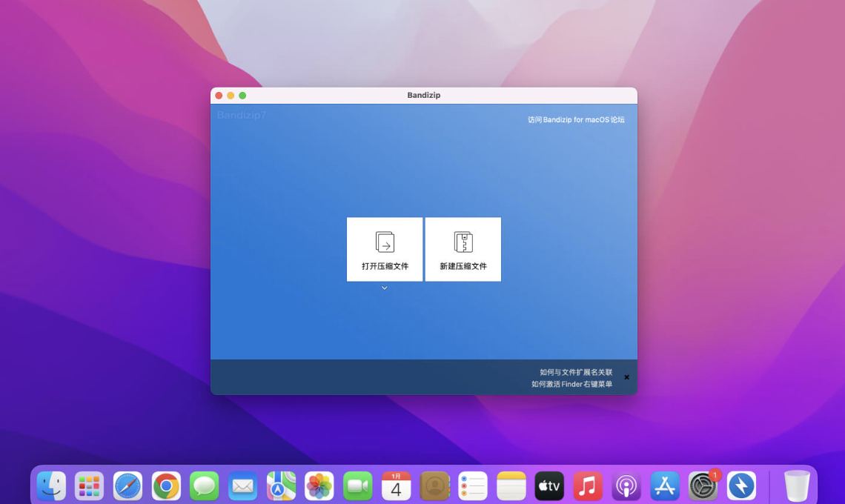Screen dimensions: 845x504
Task: Open System Preferences with the badge
Action: point(703,485)
